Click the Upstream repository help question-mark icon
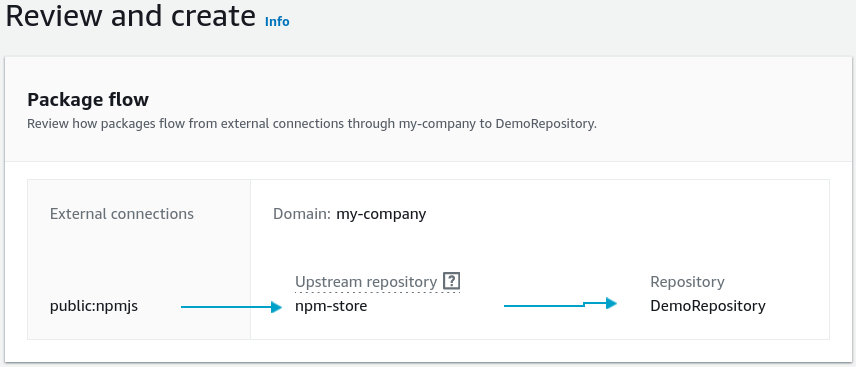856x367 pixels. click(x=451, y=281)
